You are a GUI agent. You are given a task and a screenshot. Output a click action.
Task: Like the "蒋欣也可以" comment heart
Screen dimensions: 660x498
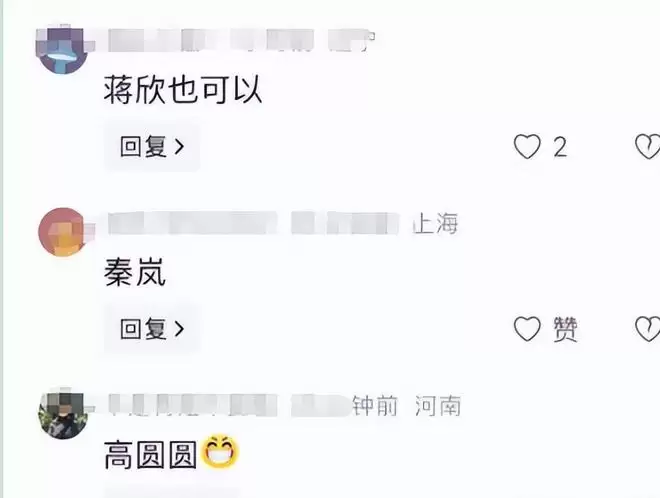coord(527,146)
